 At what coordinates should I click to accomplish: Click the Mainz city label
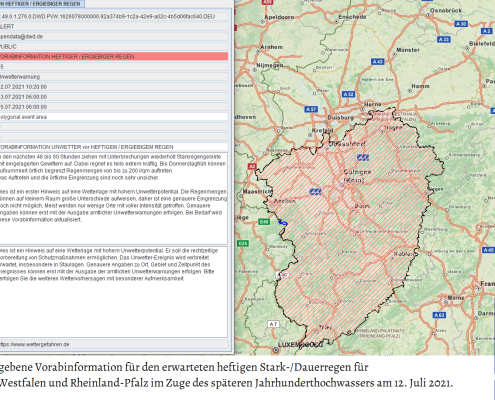(456, 297)
